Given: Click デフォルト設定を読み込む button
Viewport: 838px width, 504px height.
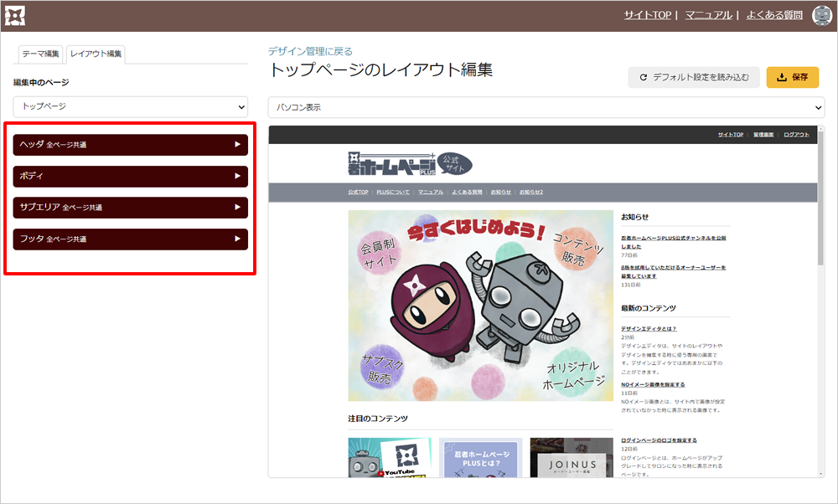Looking at the screenshot, I should 694,78.
